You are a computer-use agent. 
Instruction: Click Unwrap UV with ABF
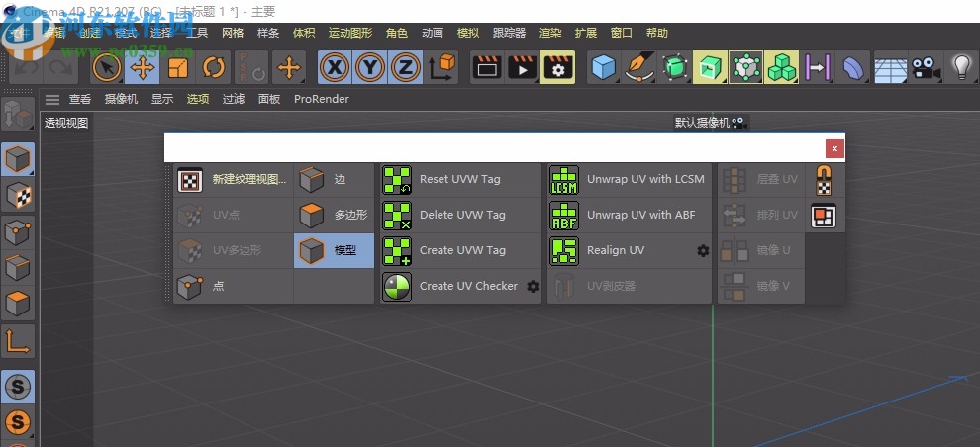coord(630,216)
